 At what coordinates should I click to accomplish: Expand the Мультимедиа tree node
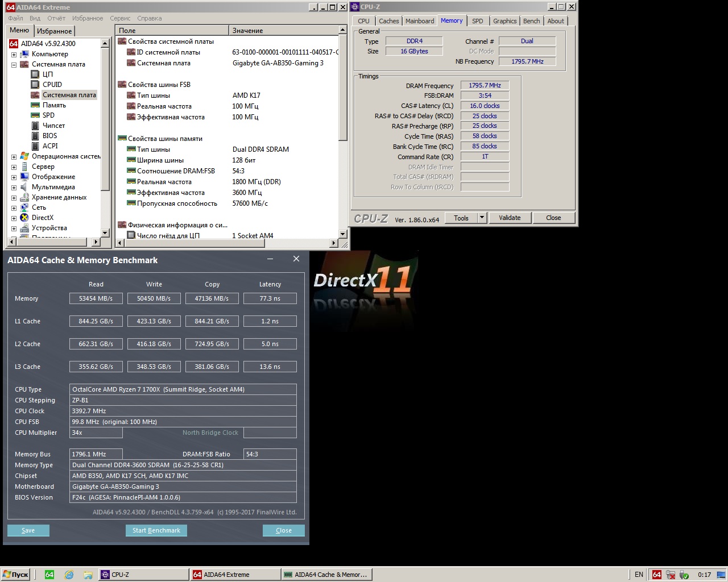[14, 188]
